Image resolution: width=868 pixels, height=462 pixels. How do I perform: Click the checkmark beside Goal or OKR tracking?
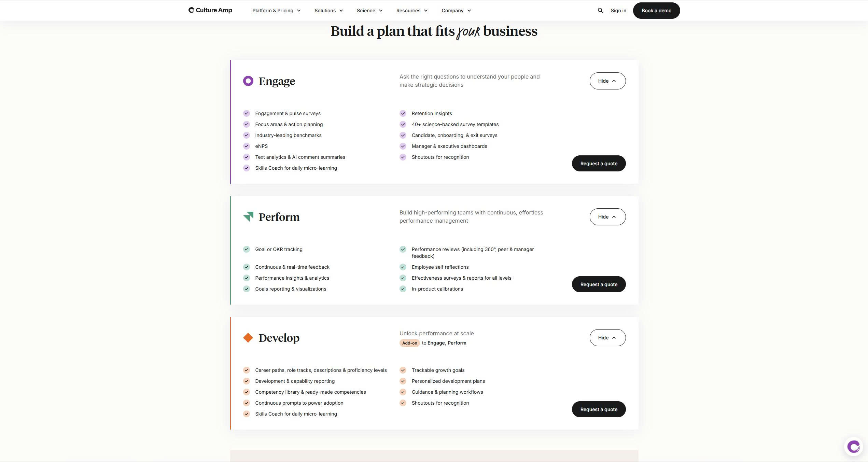tap(247, 249)
